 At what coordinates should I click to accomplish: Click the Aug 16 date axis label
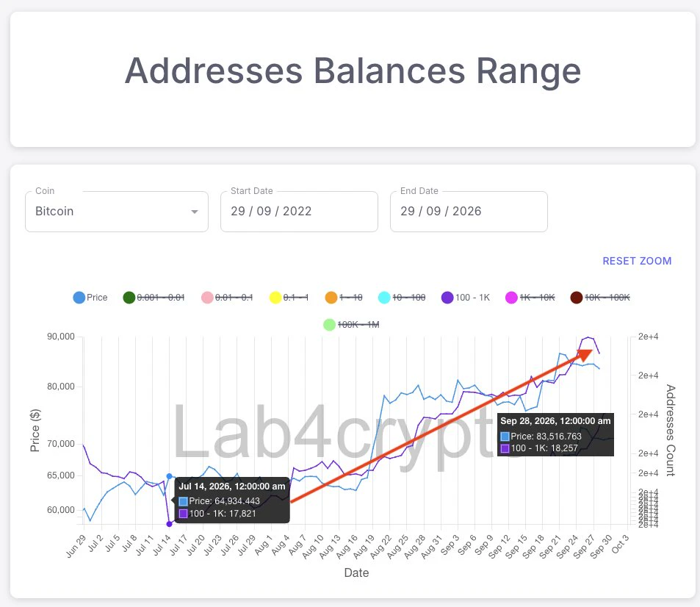click(346, 546)
